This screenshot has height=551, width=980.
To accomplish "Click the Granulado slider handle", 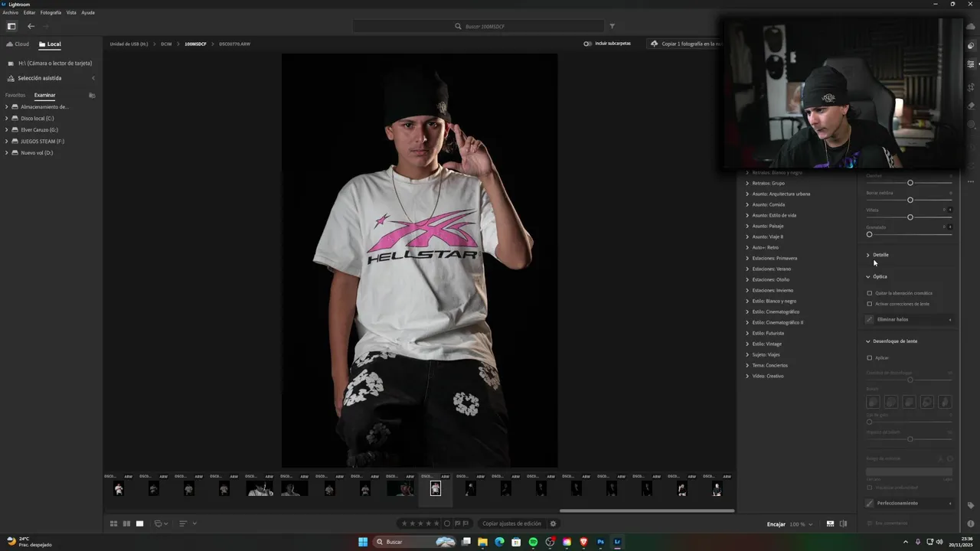I will [x=869, y=234].
